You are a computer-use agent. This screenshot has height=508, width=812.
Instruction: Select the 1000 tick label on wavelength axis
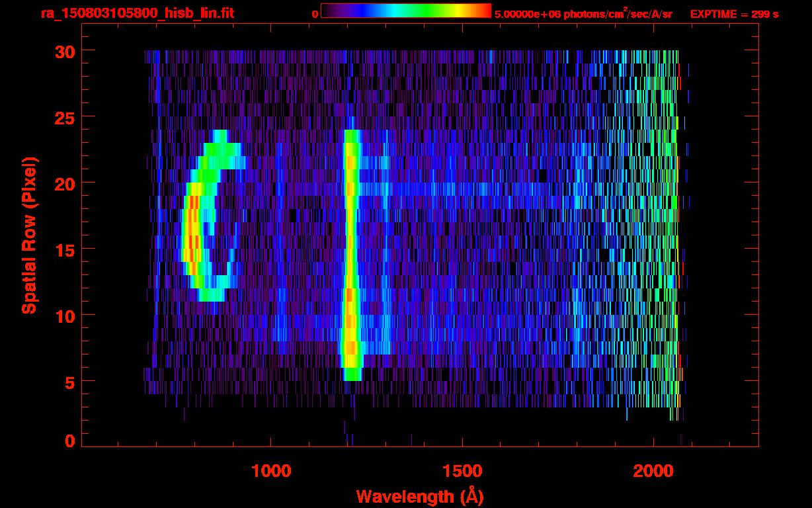271,471
